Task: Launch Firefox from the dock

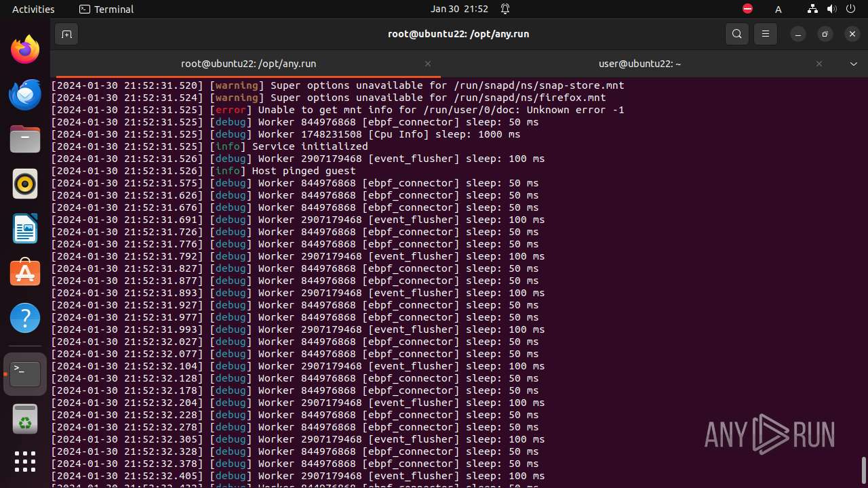Action: coord(25,49)
